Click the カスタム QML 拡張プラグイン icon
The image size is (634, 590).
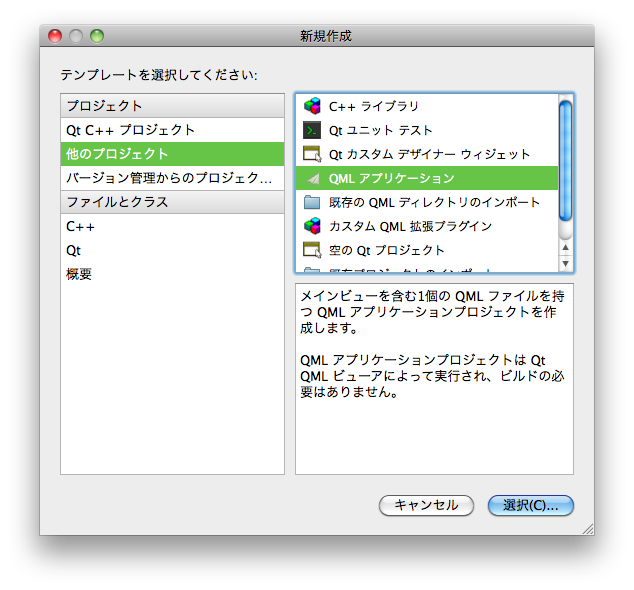coord(312,226)
